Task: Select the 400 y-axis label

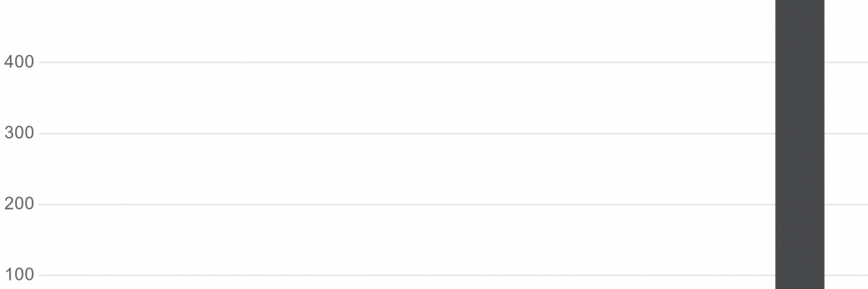Action: pyautogui.click(x=19, y=62)
